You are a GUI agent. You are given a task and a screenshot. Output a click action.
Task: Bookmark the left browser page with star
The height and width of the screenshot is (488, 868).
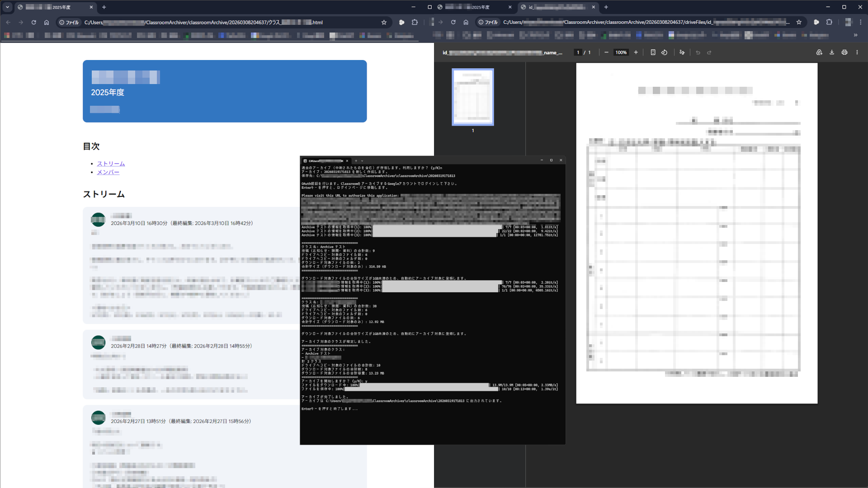(x=384, y=22)
